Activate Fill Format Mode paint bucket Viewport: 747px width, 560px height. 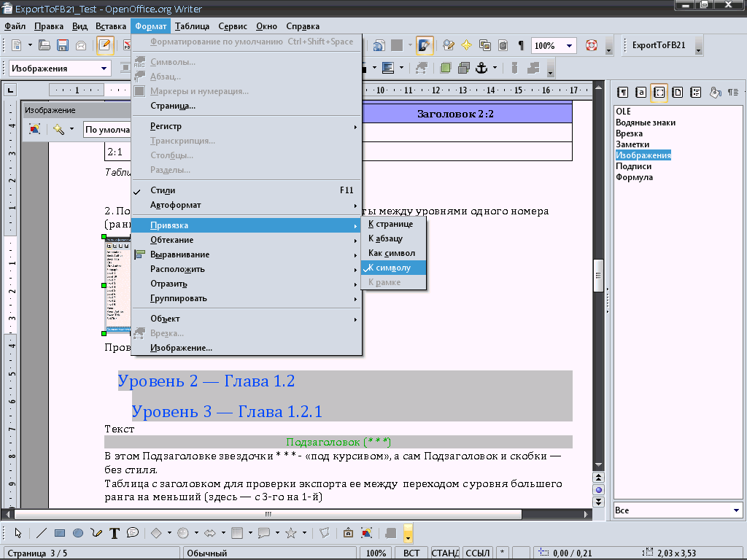click(716, 92)
